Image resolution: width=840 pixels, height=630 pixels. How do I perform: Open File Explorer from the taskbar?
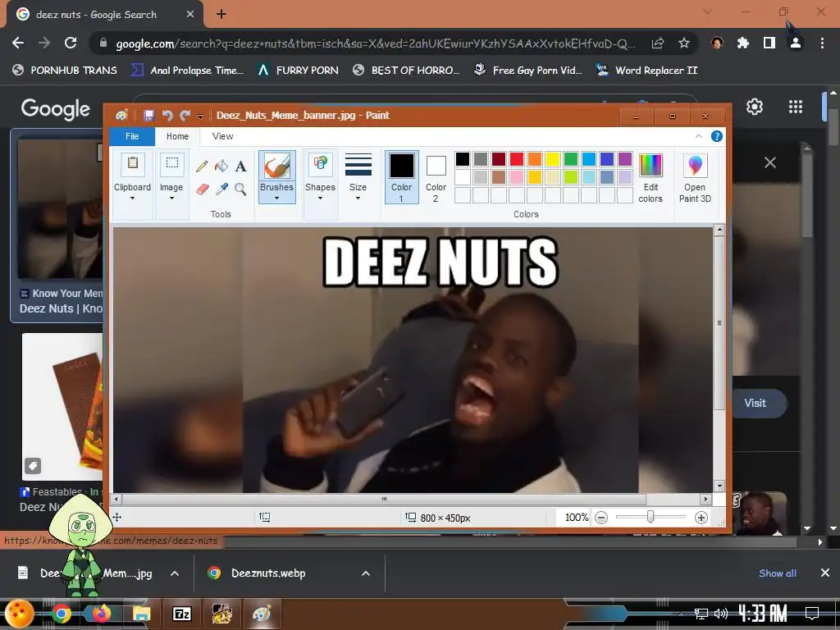click(x=141, y=614)
